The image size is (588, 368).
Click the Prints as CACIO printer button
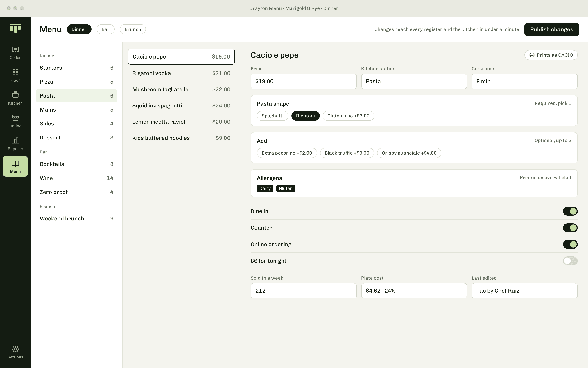tap(551, 55)
